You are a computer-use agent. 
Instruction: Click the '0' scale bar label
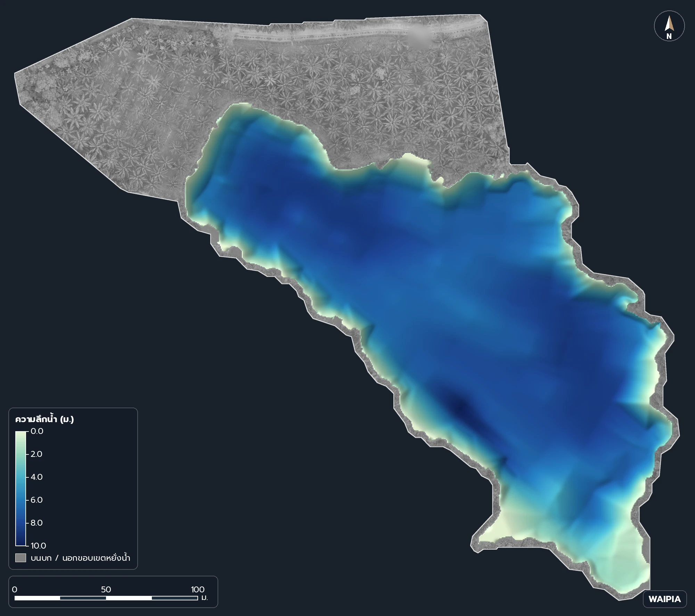[x=15, y=590]
